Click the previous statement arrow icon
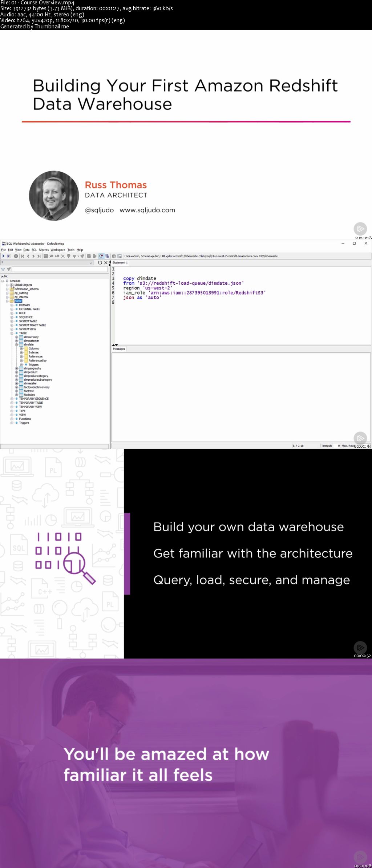This screenshot has width=372, height=868. [28, 256]
